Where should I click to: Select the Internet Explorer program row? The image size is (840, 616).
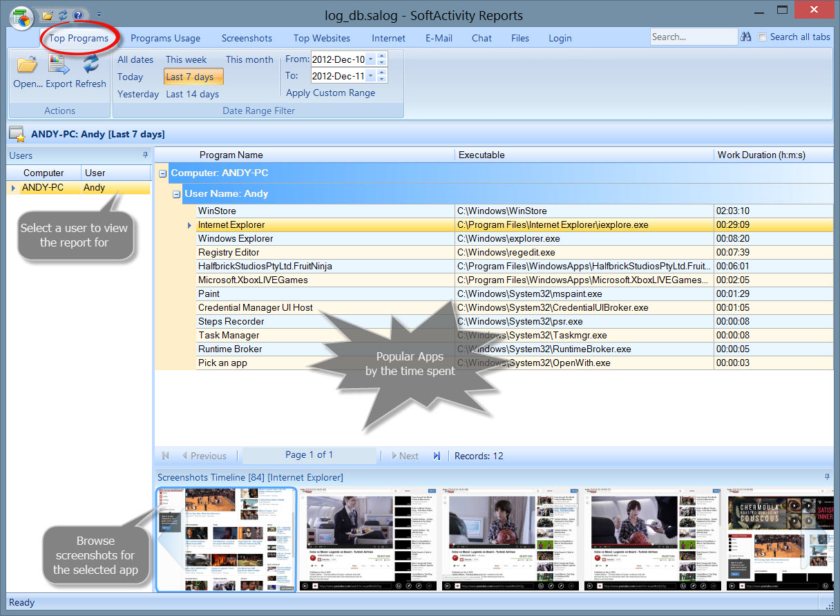click(x=515, y=224)
